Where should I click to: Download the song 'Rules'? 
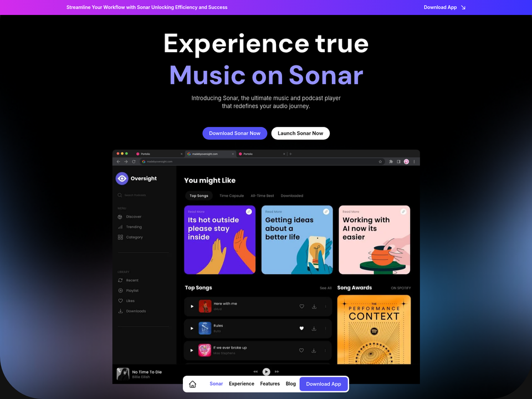[x=314, y=329]
